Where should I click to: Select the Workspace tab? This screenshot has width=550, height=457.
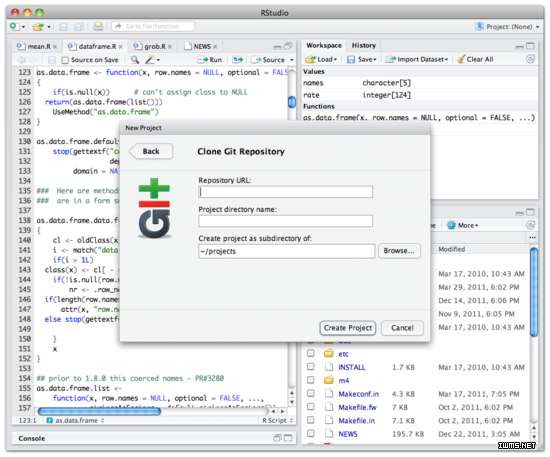tap(324, 46)
